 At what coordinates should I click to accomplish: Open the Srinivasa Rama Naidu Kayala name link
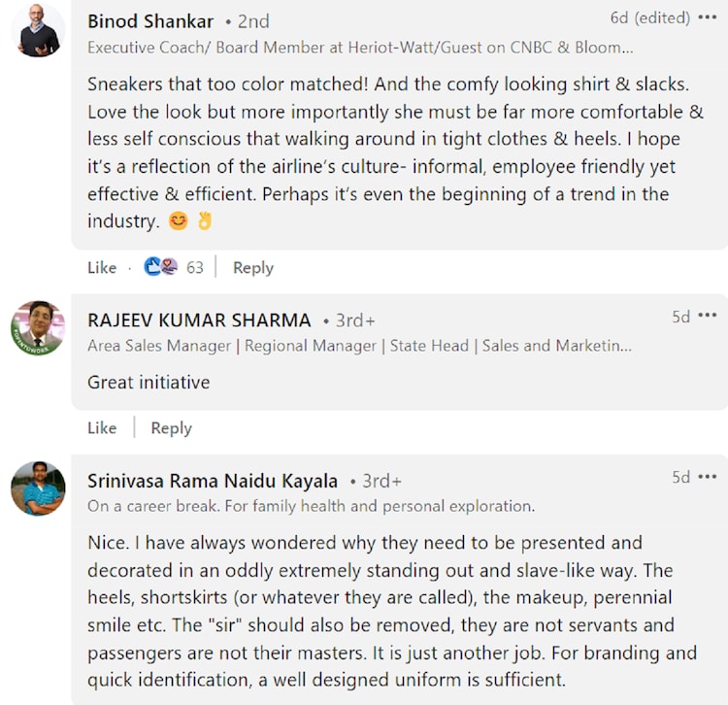click(x=213, y=481)
